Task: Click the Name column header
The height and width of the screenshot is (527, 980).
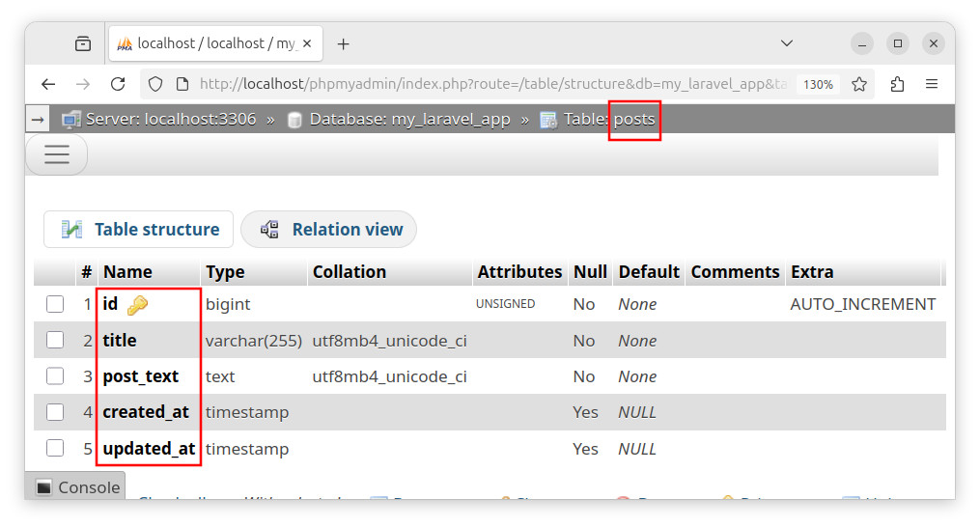Action: tap(127, 272)
